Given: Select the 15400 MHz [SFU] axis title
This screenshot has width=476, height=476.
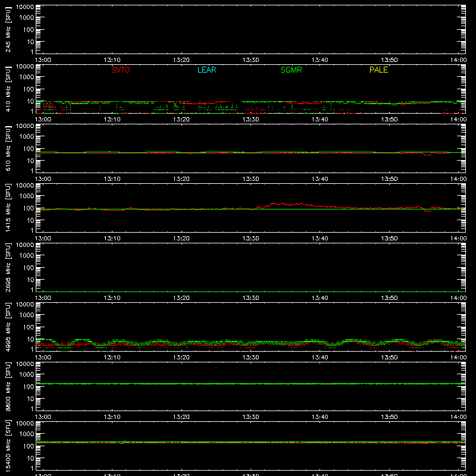Looking at the screenshot, I should (x=8, y=446).
